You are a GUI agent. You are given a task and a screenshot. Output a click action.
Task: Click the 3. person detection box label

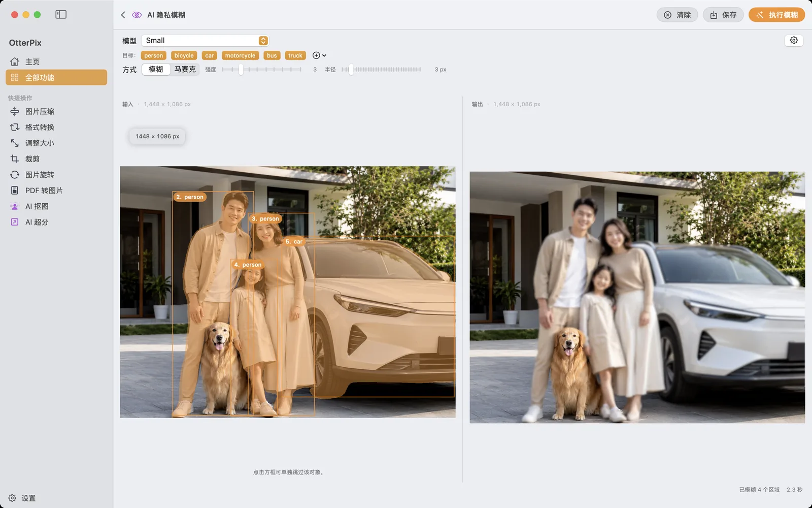265,219
